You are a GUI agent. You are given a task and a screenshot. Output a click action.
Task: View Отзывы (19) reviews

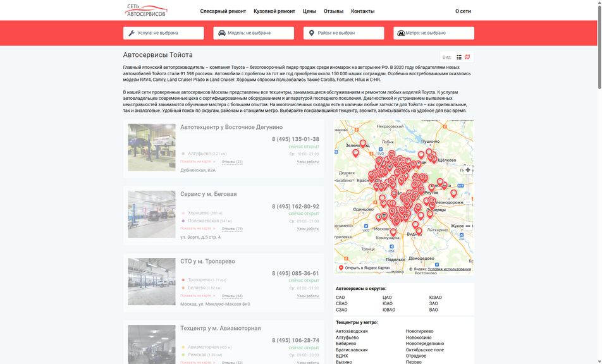[x=232, y=229]
